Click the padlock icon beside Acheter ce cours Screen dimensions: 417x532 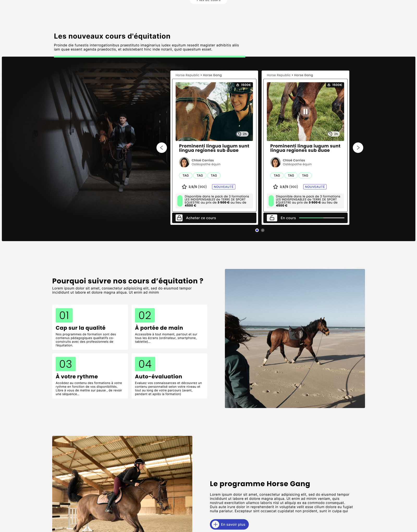[179, 218]
